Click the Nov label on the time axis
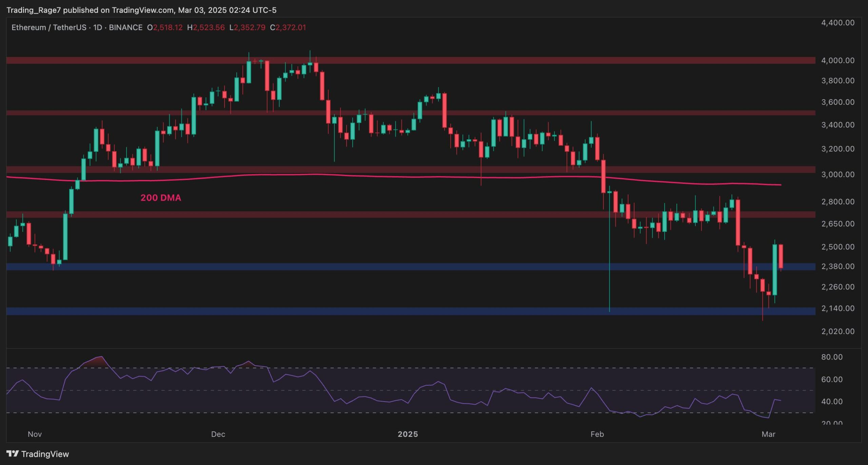 pos(35,434)
